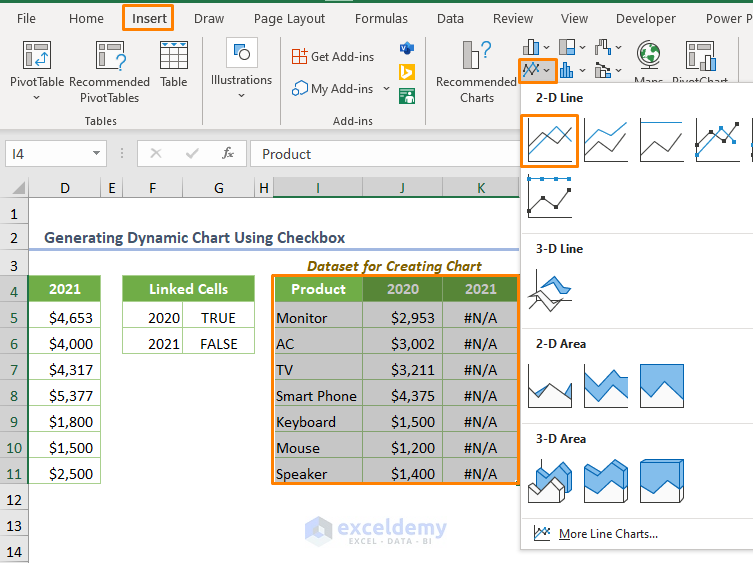Expand the Statistic Chart dropdown arrow

click(582, 71)
